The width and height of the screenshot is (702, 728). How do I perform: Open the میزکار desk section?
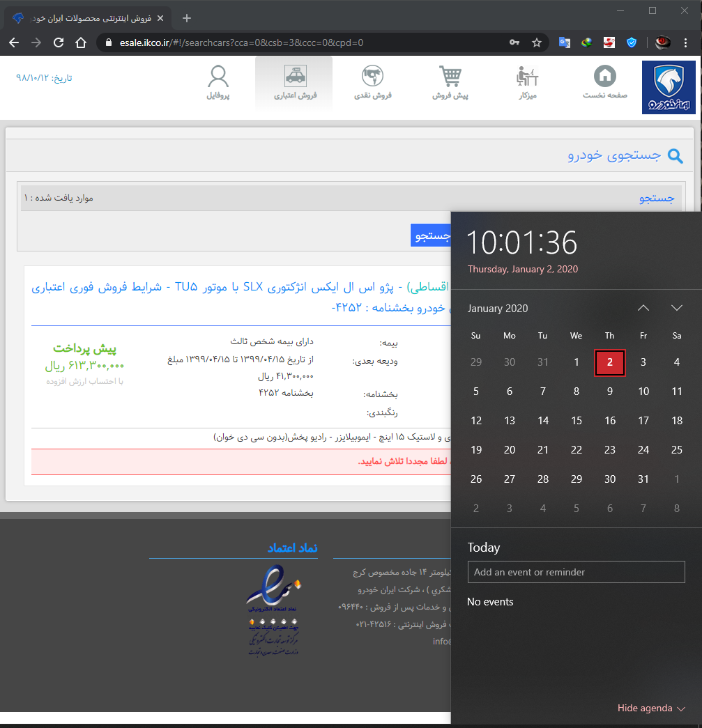[527, 83]
